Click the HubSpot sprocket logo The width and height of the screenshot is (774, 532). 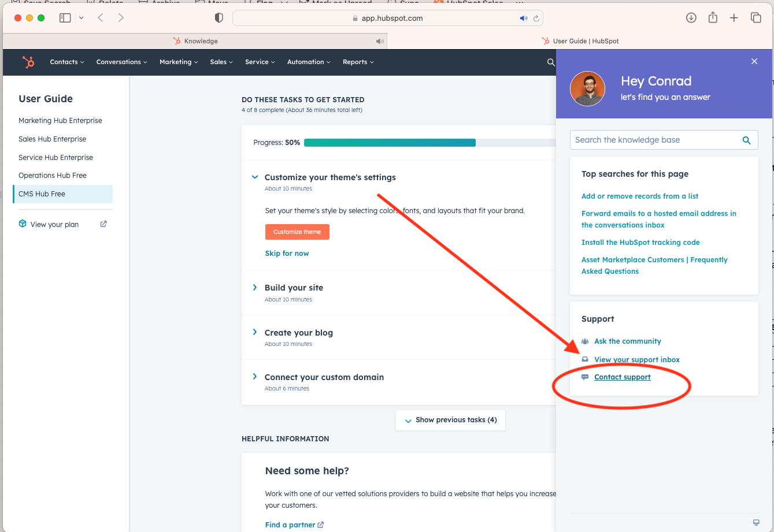[28, 62]
